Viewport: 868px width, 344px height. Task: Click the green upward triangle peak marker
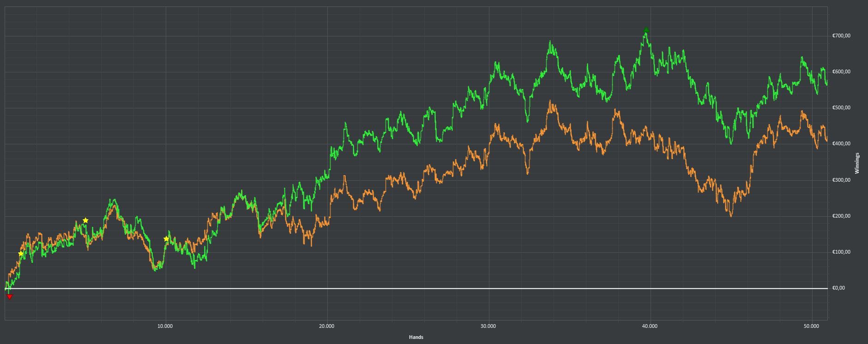click(646, 30)
